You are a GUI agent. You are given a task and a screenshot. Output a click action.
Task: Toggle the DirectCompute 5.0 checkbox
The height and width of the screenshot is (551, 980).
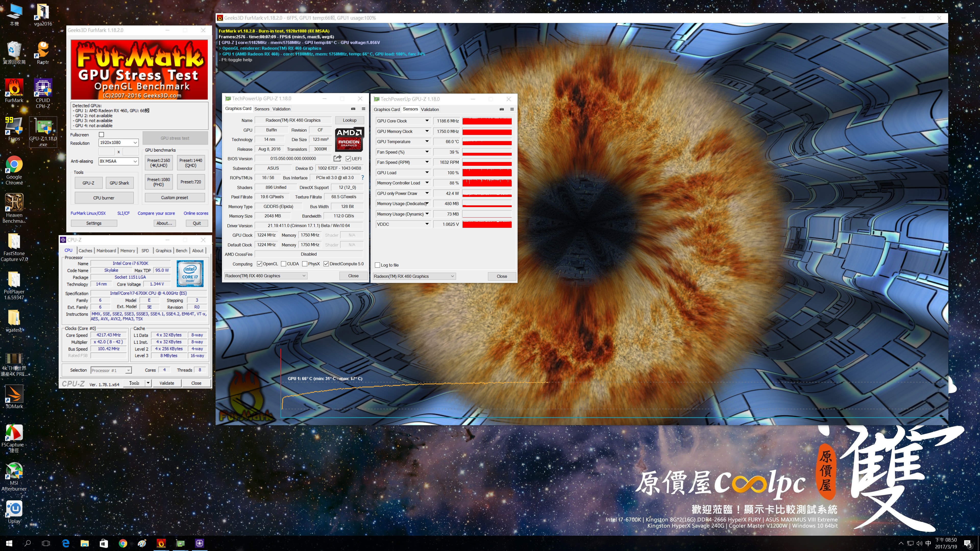click(326, 264)
